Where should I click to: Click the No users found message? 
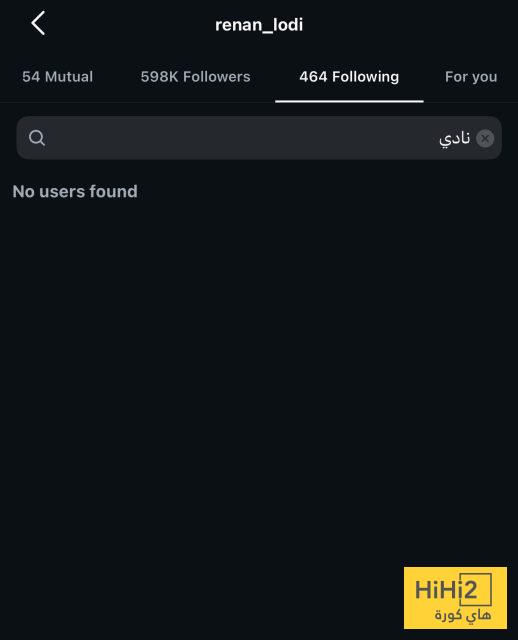[75, 191]
